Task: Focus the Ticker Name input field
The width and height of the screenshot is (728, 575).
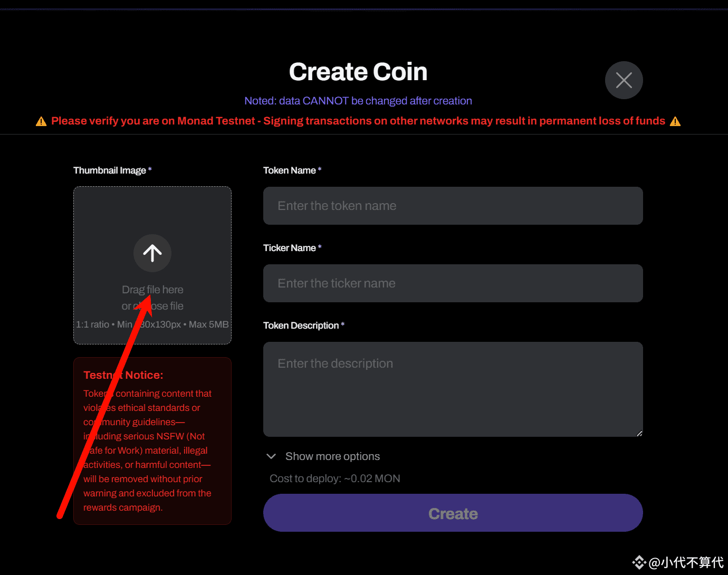Action: tap(453, 283)
